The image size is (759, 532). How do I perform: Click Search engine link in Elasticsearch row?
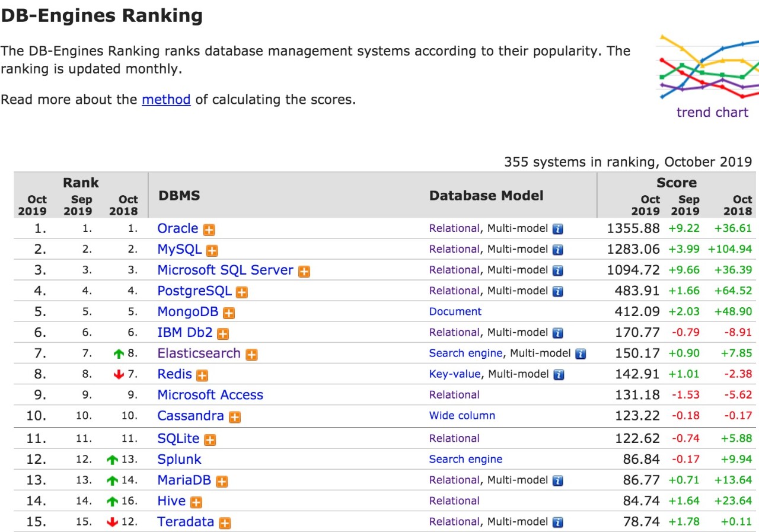pos(466,353)
